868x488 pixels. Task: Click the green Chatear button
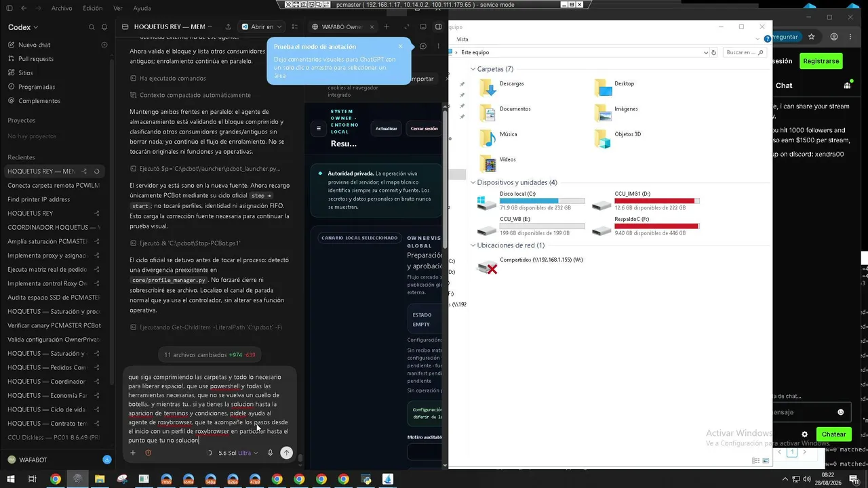click(x=833, y=434)
